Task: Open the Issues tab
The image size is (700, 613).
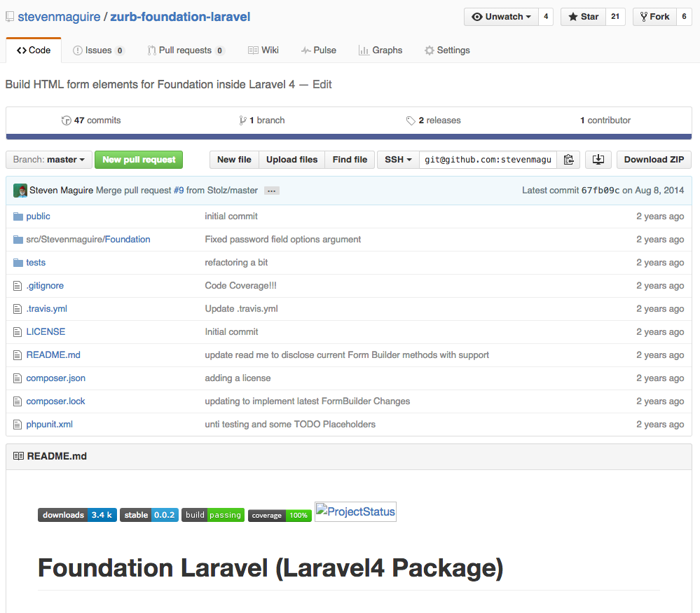Action: tap(98, 50)
